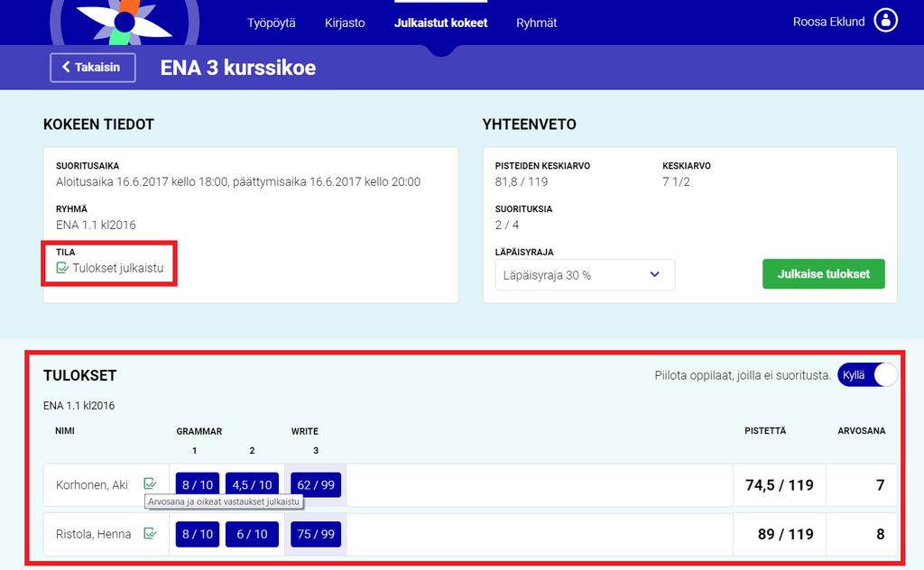Viewport: 924px width, 570px height.
Task: Click total points 74,5 / 119
Action: pos(779,485)
